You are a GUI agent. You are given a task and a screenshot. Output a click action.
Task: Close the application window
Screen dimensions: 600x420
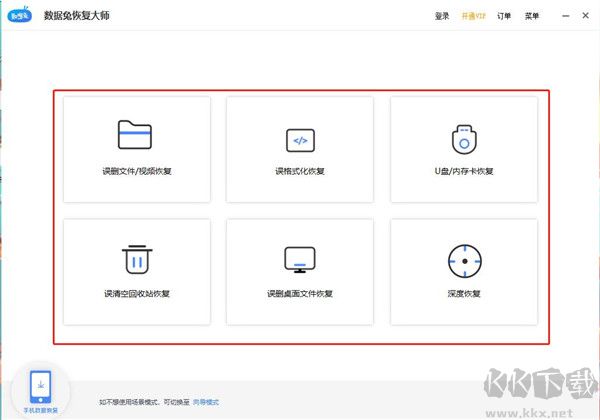(585, 15)
